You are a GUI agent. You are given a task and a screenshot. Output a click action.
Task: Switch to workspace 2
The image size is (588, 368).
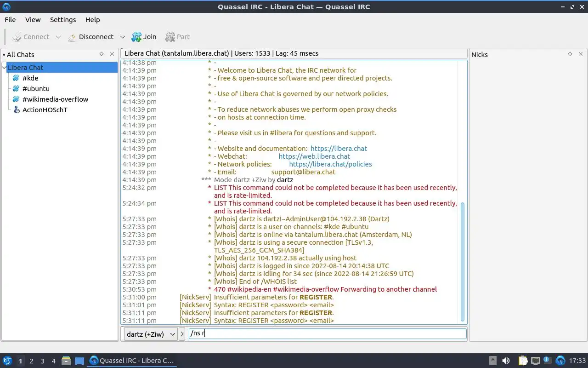[31, 361]
